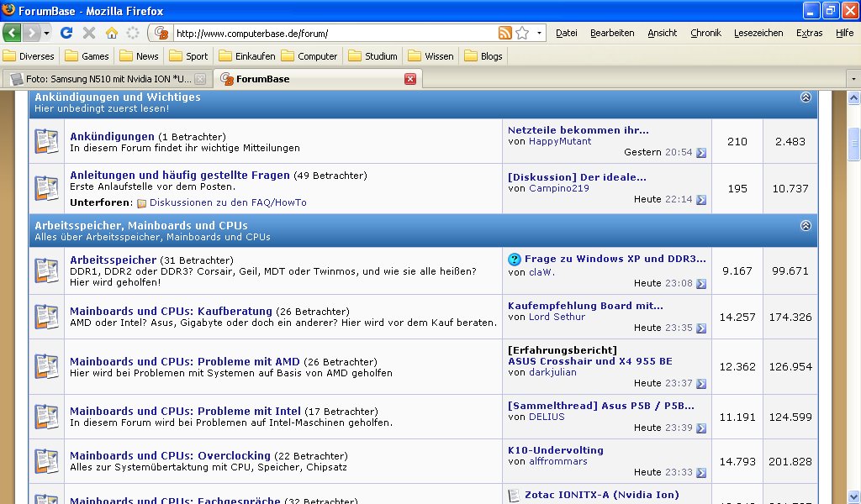Close the Foto: Samsung N510 tab
Image resolution: width=861 pixels, height=504 pixels.
click(x=200, y=79)
